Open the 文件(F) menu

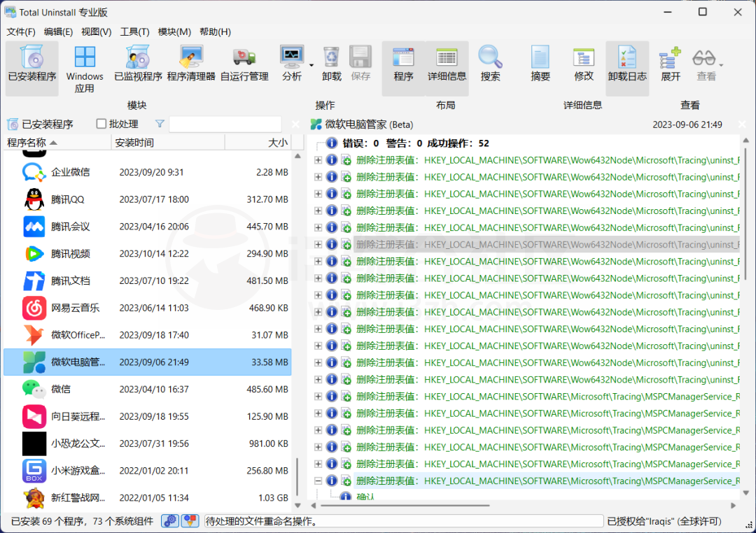[21, 31]
